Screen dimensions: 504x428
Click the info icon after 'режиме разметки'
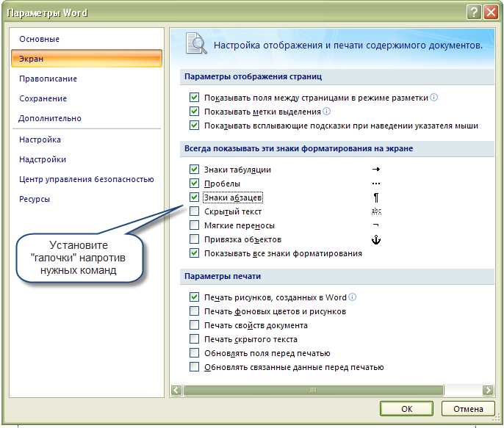pyautogui.click(x=433, y=98)
